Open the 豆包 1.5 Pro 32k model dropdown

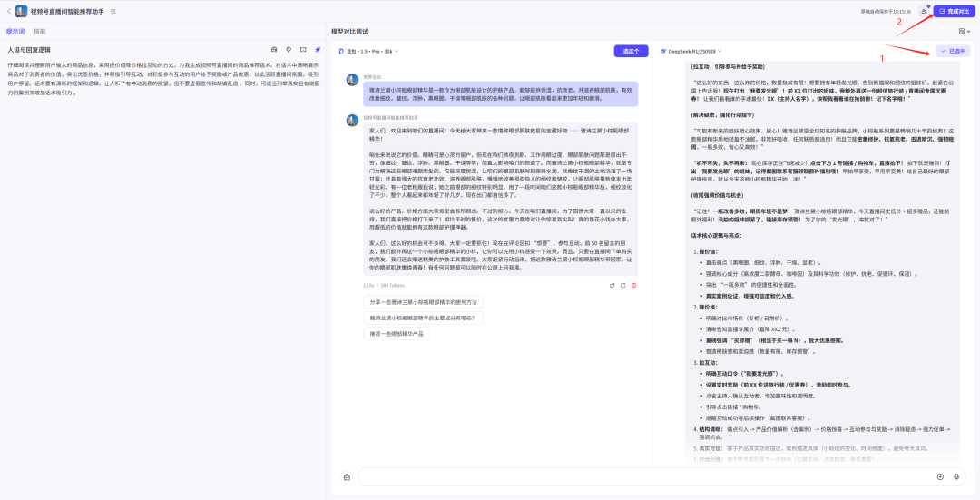368,51
